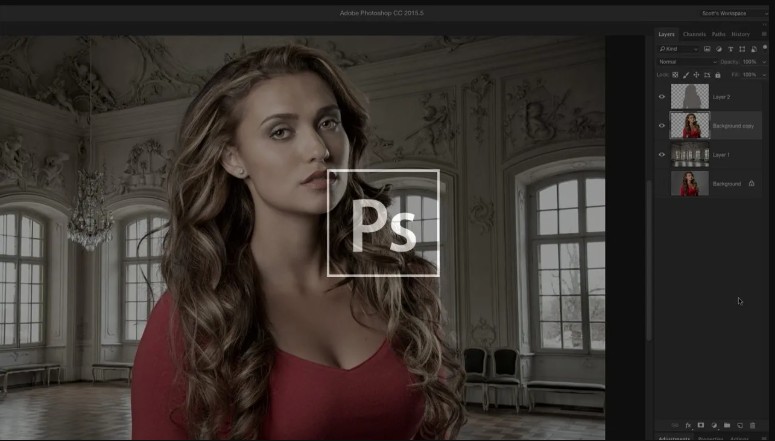The width and height of the screenshot is (775, 441).
Task: Open the Normal blend mode dropdown
Action: 687,62
